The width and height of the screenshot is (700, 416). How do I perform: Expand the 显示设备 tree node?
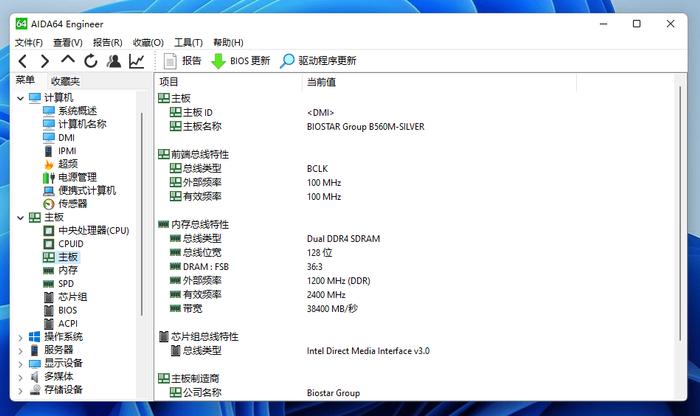[20, 364]
